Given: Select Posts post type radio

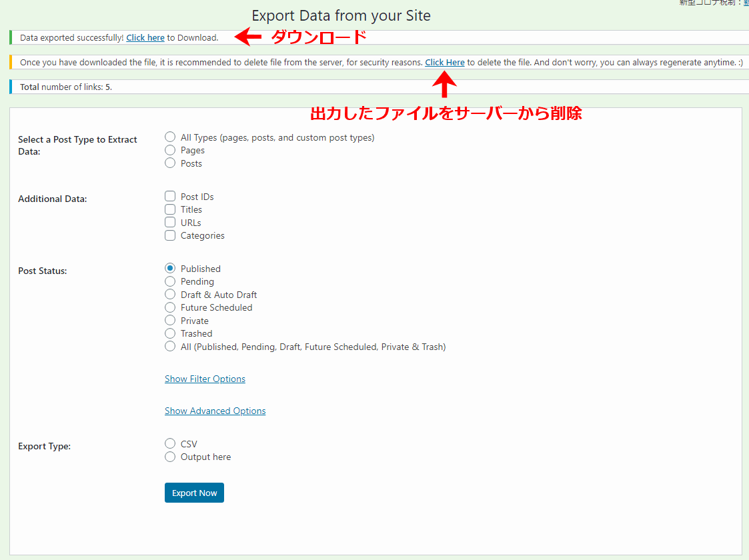Looking at the screenshot, I should [x=170, y=163].
